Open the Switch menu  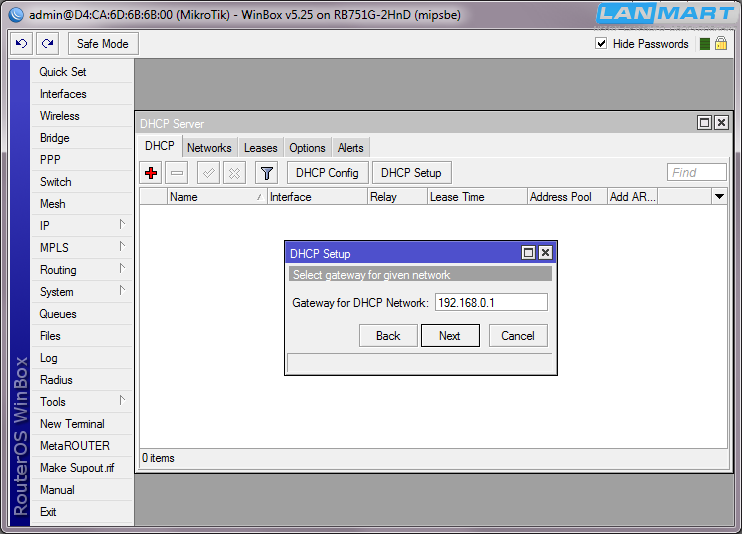point(81,182)
